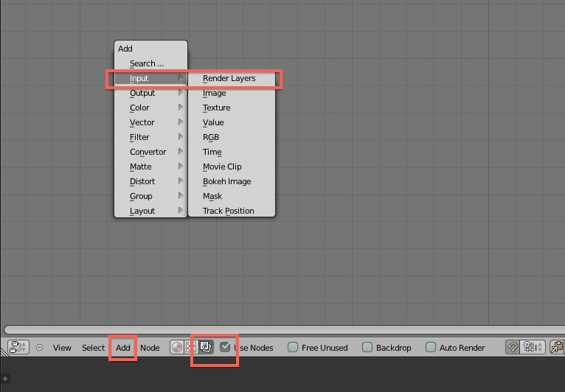Click Search ... in the Add menu

pos(151,63)
